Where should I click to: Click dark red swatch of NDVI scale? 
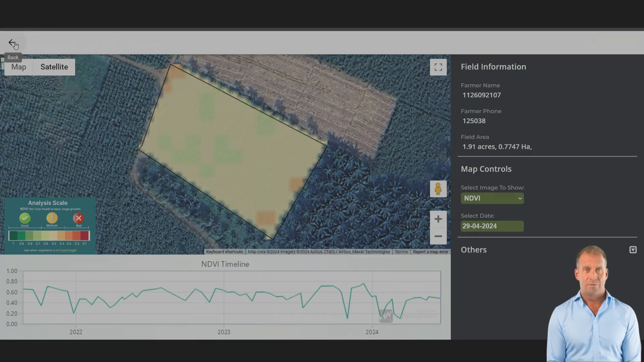[85, 236]
